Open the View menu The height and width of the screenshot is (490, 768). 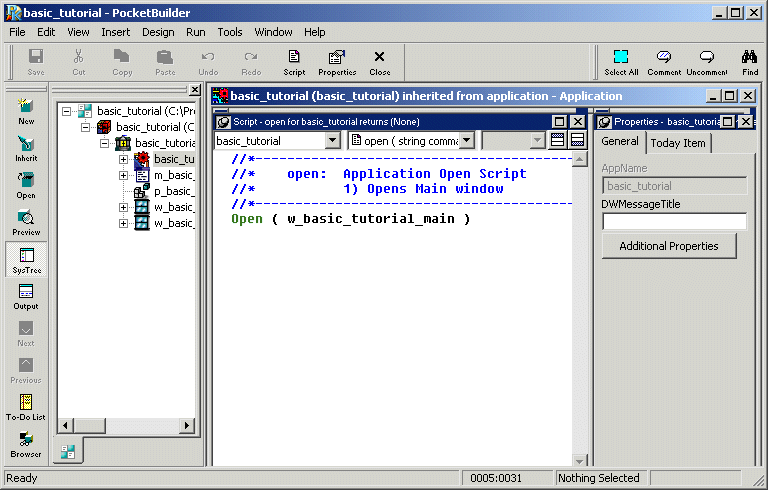point(78,32)
